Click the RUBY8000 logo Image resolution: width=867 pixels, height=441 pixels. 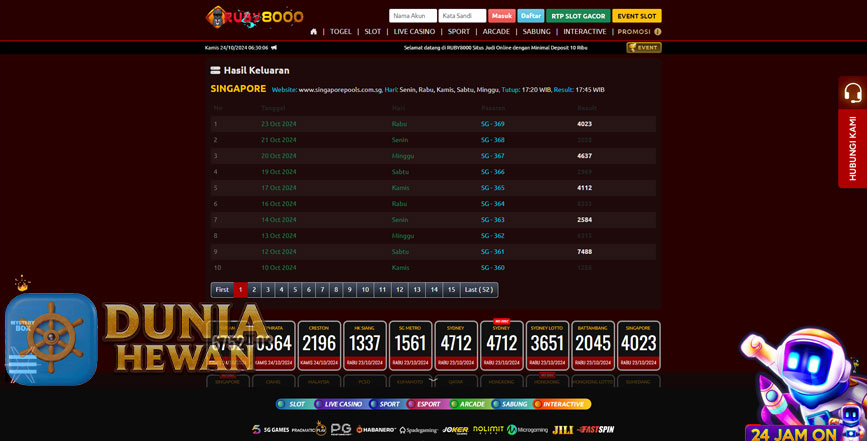pos(254,17)
